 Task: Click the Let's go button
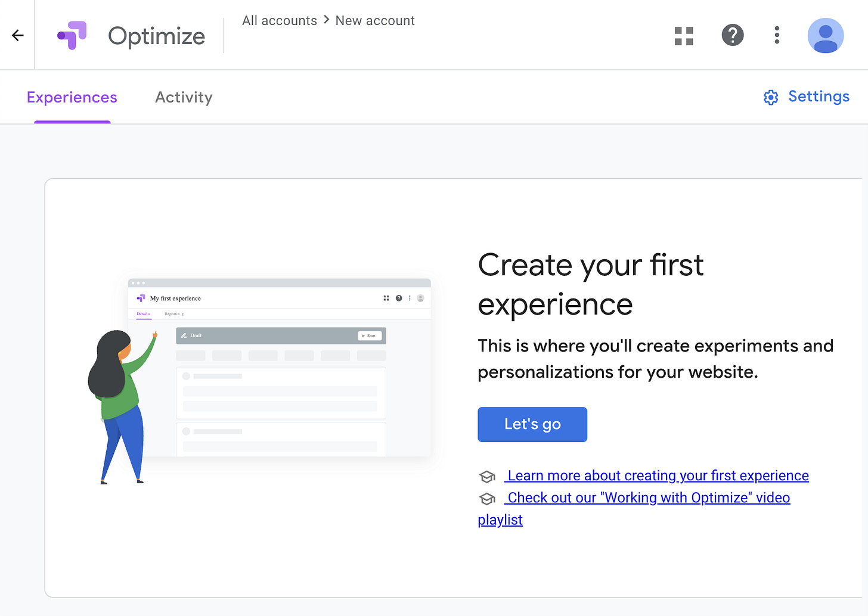coord(532,424)
